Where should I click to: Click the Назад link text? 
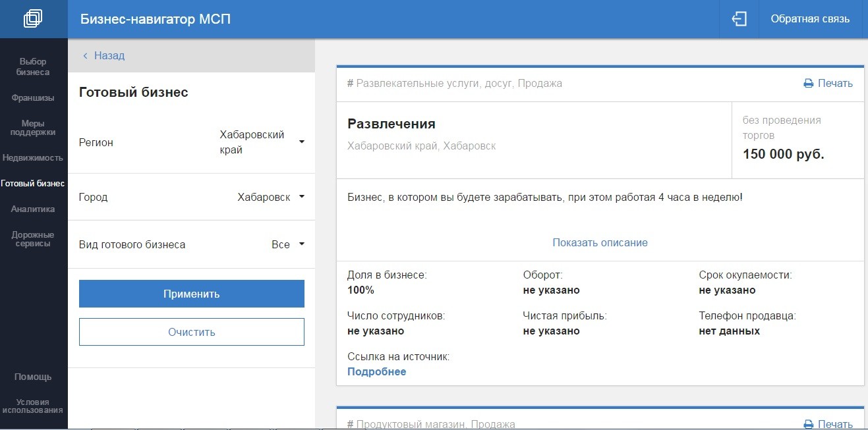[x=109, y=56]
